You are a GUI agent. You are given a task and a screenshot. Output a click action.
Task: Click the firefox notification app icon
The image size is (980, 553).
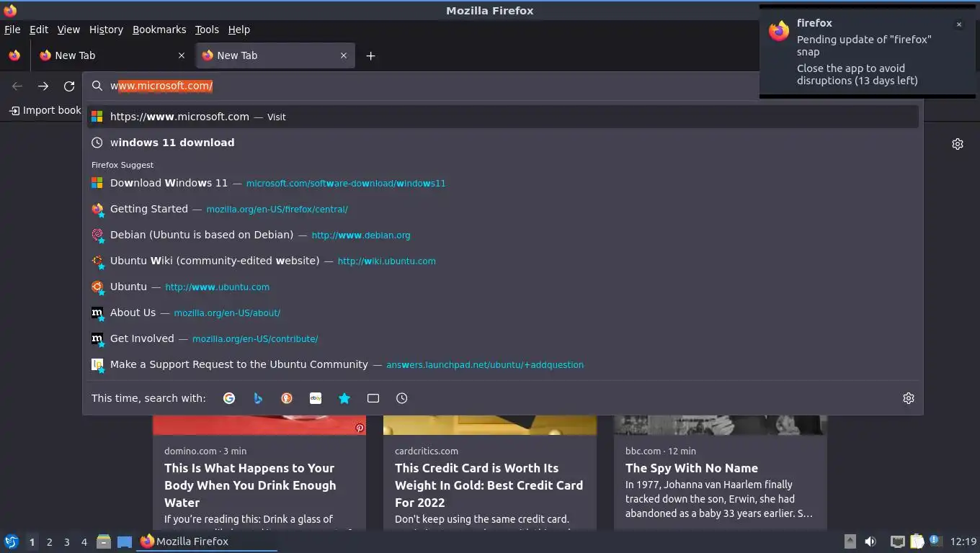(x=779, y=31)
